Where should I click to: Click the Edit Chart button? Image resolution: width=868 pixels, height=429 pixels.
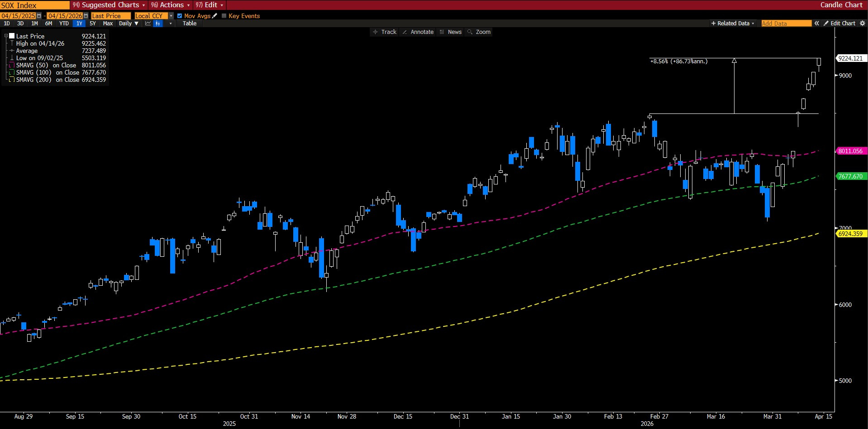[x=839, y=24]
